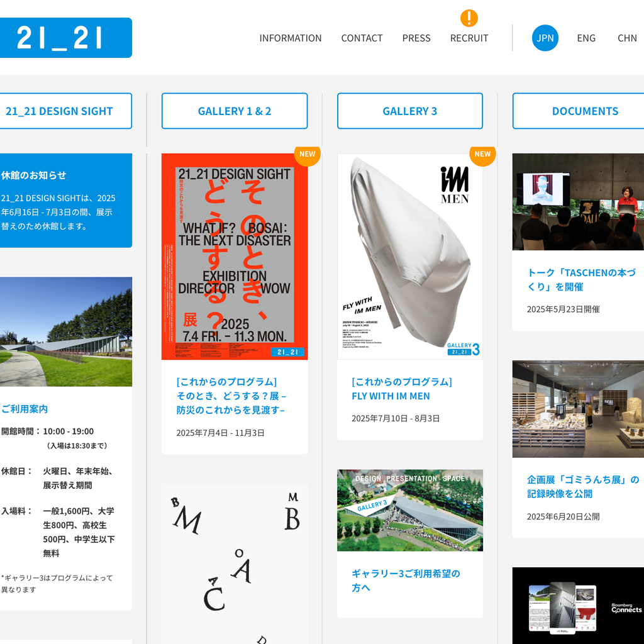The width and height of the screenshot is (644, 644).
Task: Select the DOCUMENTS tab
Action: [x=579, y=111]
